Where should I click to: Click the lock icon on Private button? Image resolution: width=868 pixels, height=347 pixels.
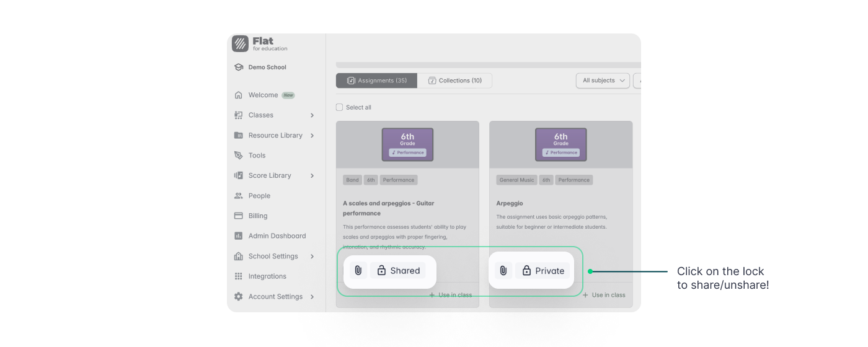coord(526,271)
